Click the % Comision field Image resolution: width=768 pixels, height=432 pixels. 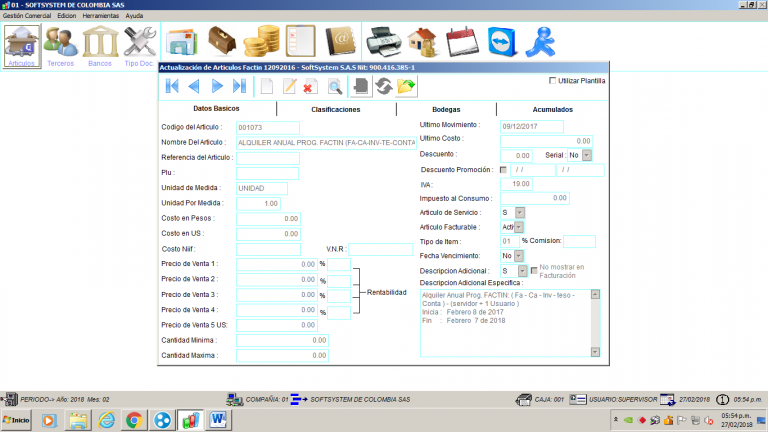(579, 241)
